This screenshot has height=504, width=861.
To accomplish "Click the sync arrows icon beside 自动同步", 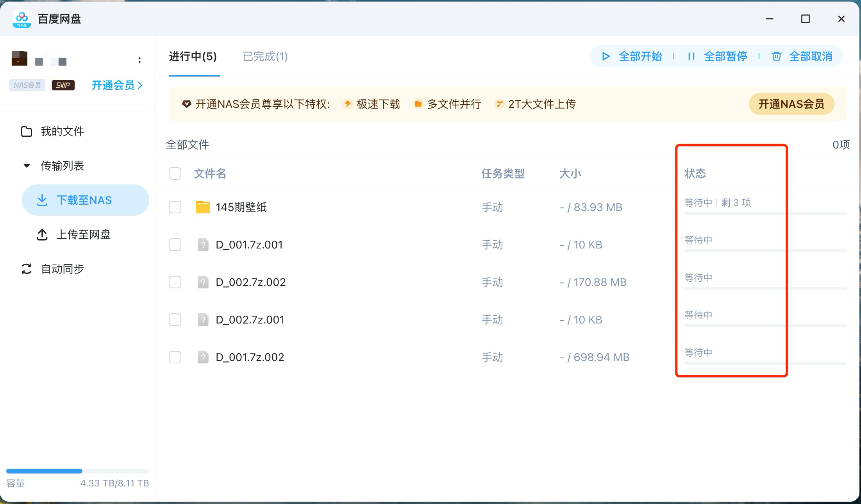I will click(x=27, y=269).
